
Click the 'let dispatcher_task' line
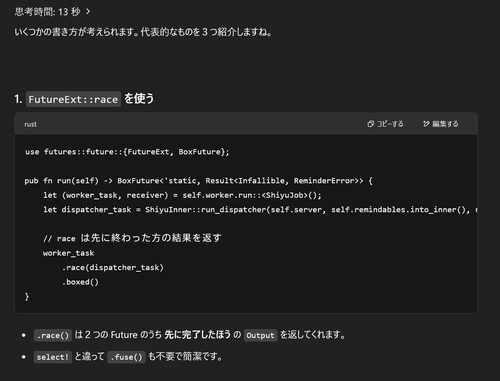[x=260, y=210]
